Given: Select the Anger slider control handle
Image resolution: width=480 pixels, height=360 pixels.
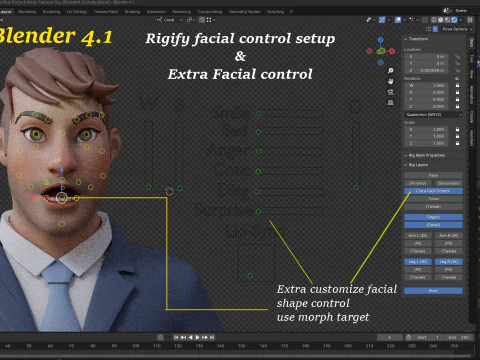Looking at the screenshot, I should tap(259, 152).
